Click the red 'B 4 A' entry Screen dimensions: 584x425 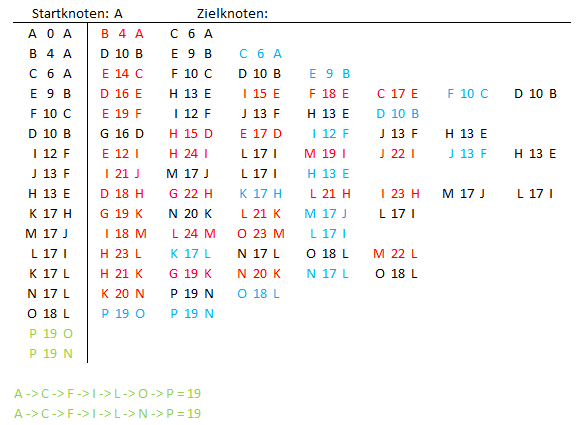(122, 34)
